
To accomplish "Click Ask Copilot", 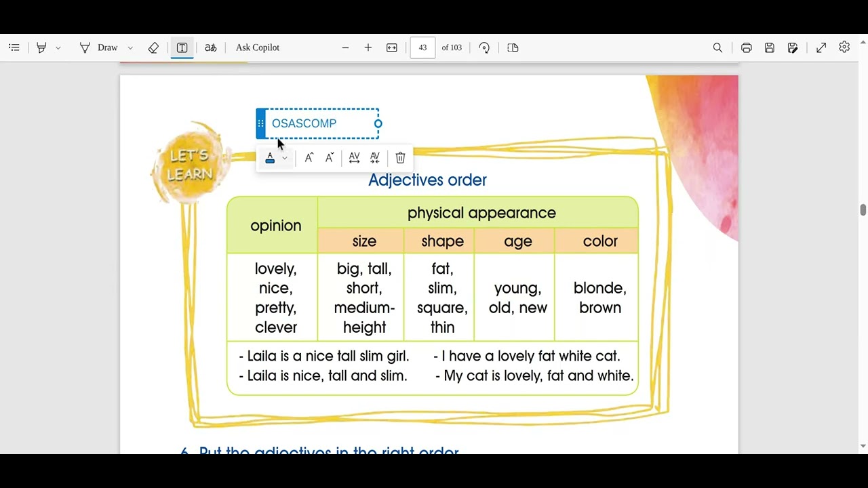I will point(258,47).
